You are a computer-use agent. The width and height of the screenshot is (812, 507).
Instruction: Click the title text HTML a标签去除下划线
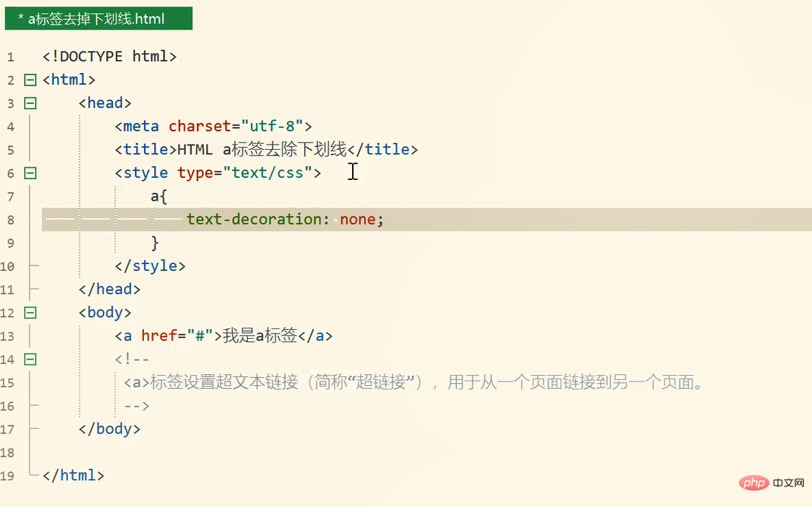(262, 149)
